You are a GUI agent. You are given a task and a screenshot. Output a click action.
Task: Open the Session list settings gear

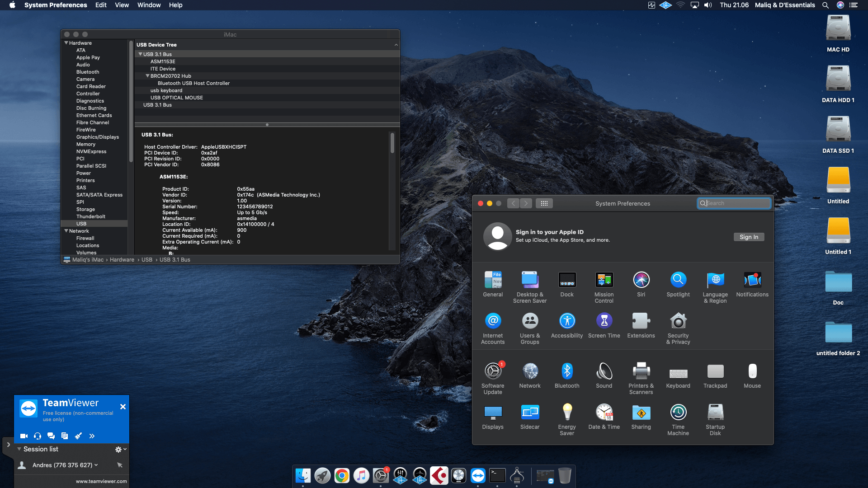118,449
